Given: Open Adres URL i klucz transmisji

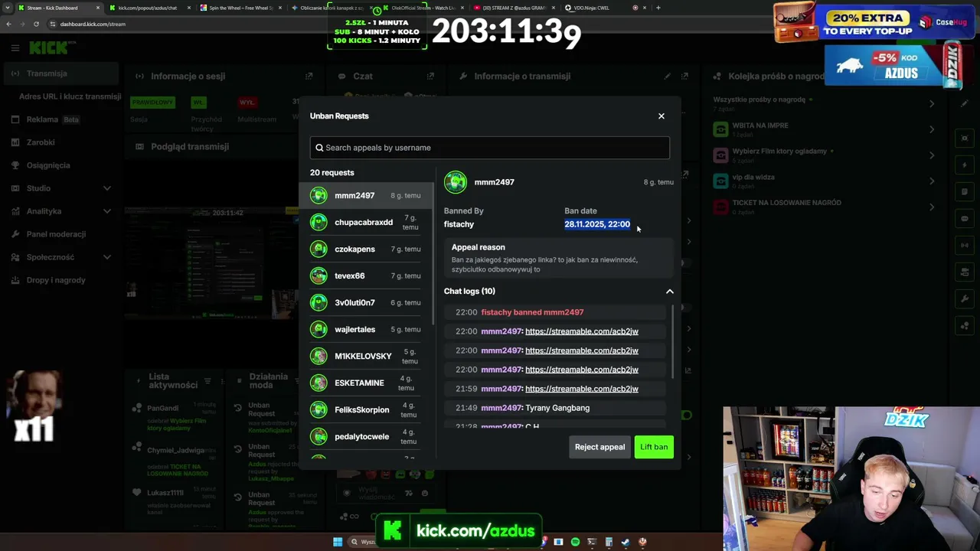Looking at the screenshot, I should (70, 96).
